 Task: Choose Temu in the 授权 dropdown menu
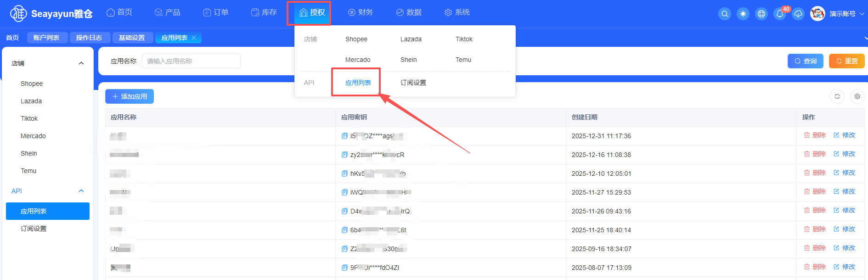(x=463, y=60)
